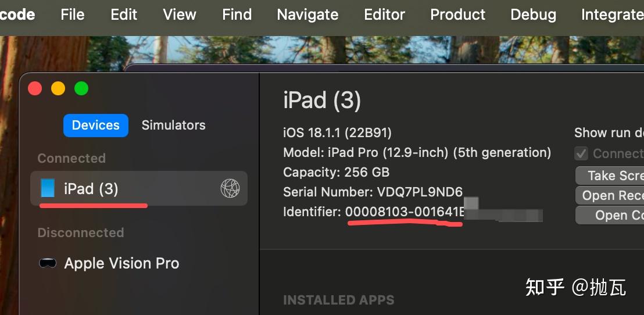Switch to the Simulators tab
This screenshot has height=315, width=644.
pyautogui.click(x=173, y=126)
